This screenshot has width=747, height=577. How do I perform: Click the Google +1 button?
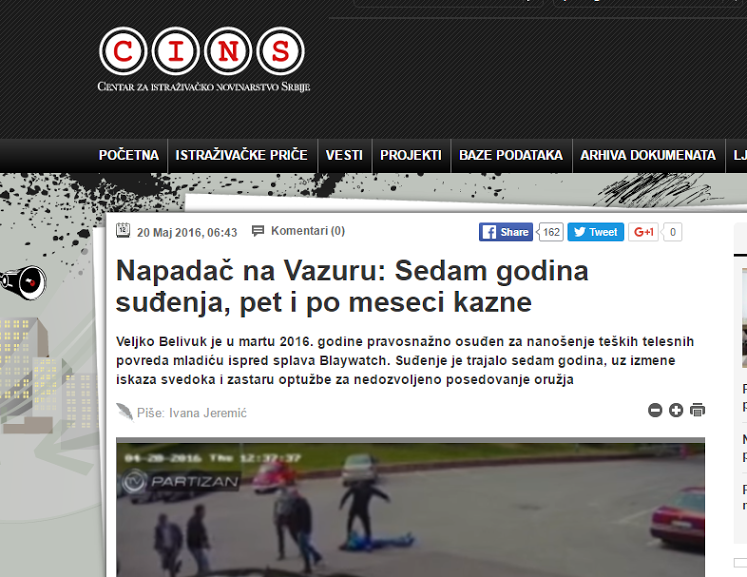[644, 232]
